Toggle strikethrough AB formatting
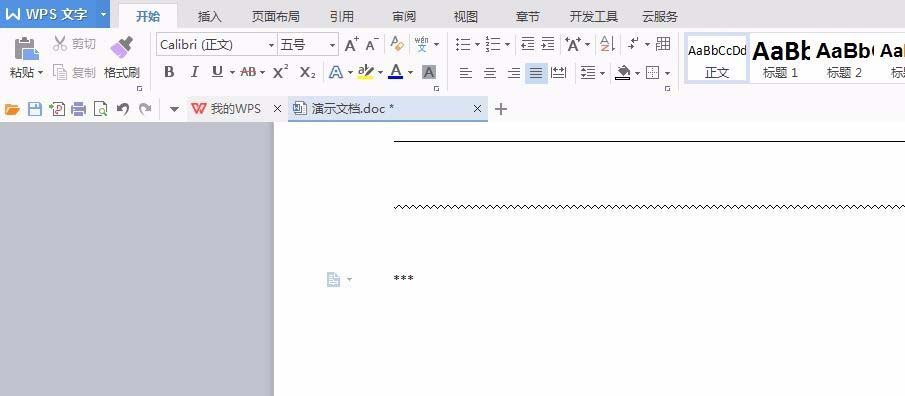Image resolution: width=905 pixels, height=396 pixels. coord(248,72)
